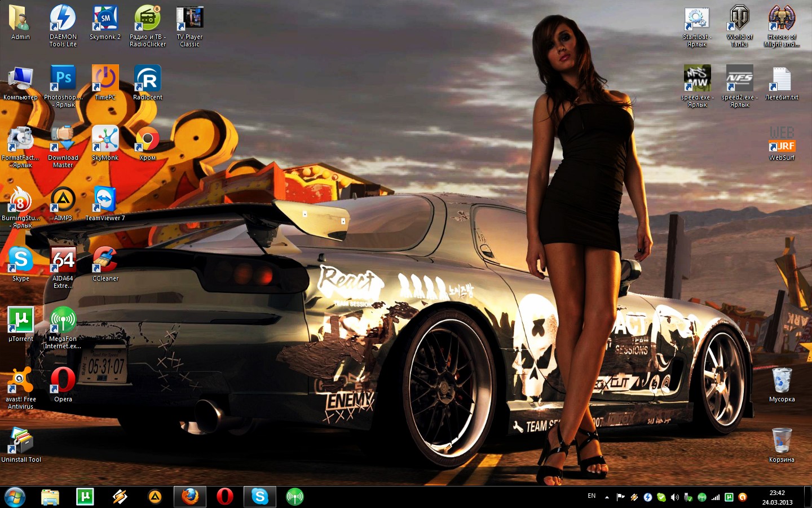Screen dimensions: 812x508
Task: Click the Opera taskbar button
Action: 225,497
